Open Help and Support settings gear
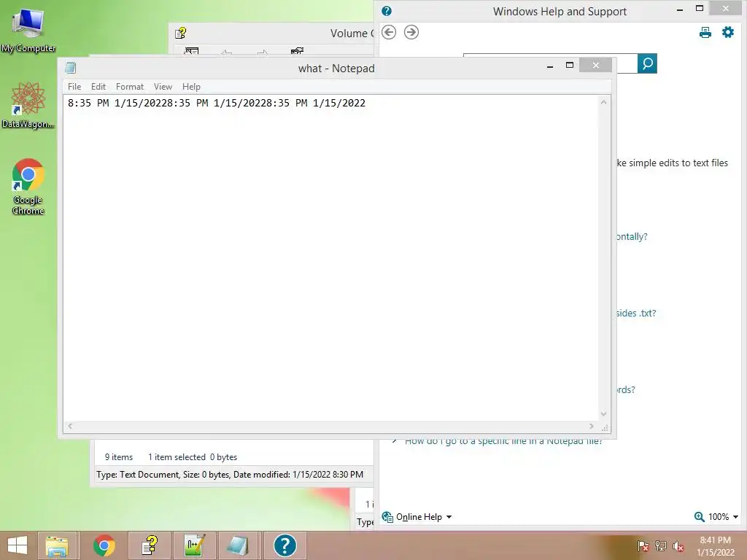The width and height of the screenshot is (747, 560). tap(728, 32)
